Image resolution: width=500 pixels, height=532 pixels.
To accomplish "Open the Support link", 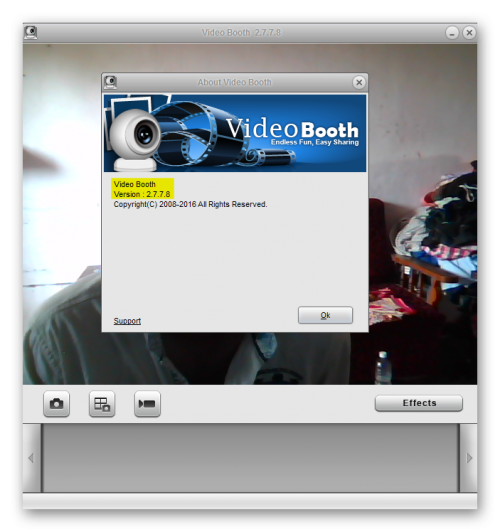I will (127, 321).
